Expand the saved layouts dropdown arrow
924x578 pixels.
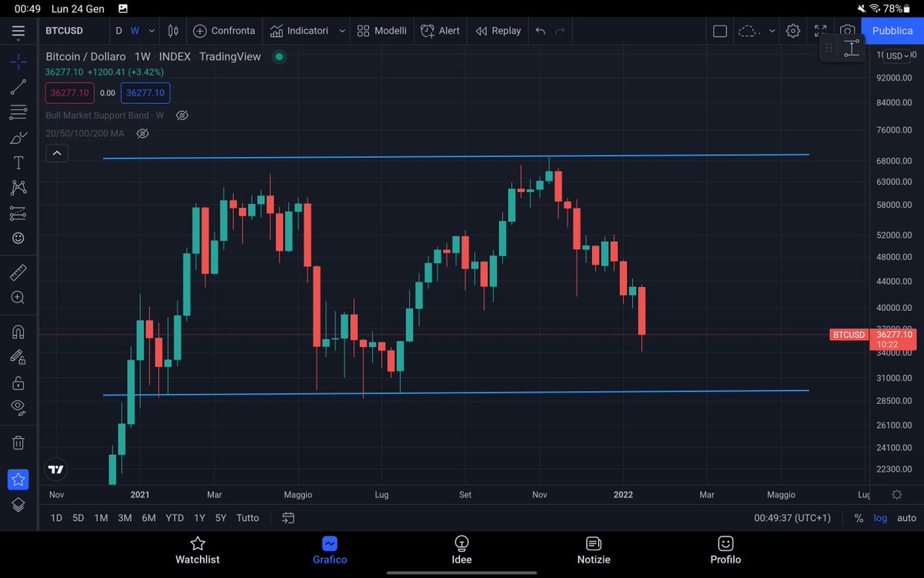(x=772, y=32)
